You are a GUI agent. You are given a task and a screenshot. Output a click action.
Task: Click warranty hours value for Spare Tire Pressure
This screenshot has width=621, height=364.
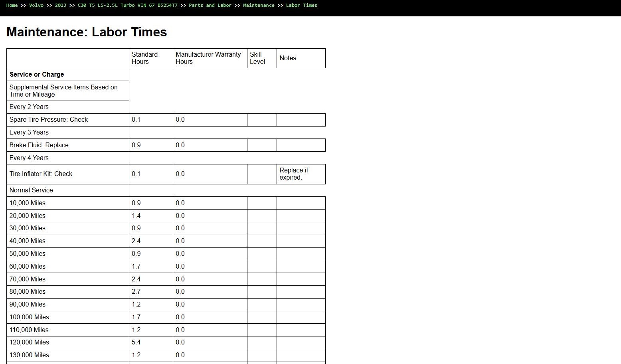[x=210, y=120]
